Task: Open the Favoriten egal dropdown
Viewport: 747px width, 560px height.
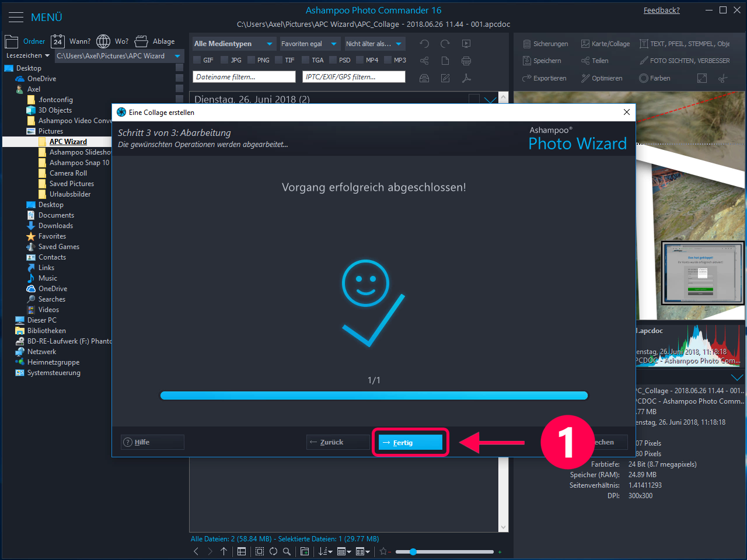Action: click(x=309, y=44)
